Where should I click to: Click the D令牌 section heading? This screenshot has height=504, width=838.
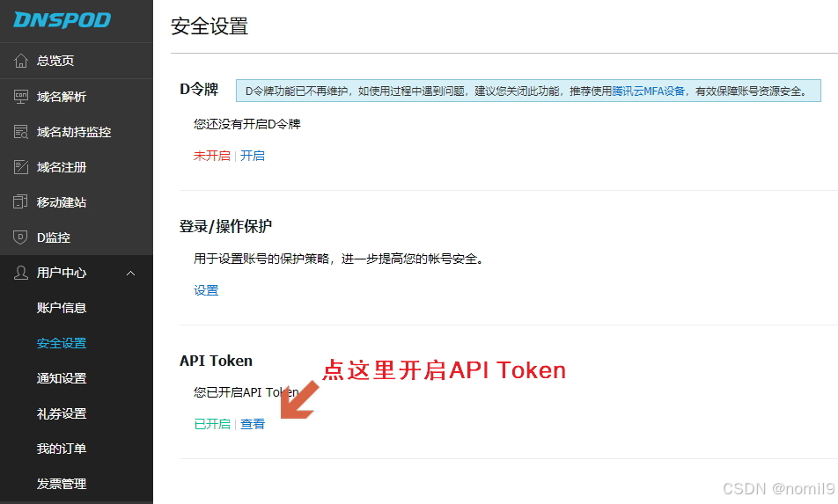199,89
